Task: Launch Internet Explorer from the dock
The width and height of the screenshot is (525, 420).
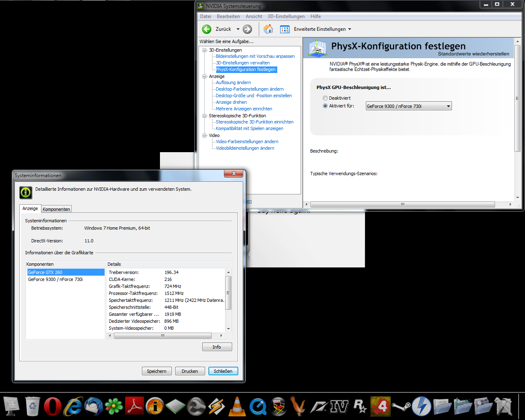Action: pyautogui.click(x=73, y=406)
